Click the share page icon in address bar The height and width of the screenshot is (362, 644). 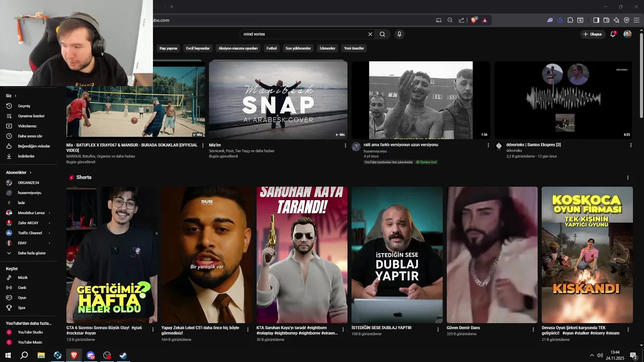tap(461, 20)
